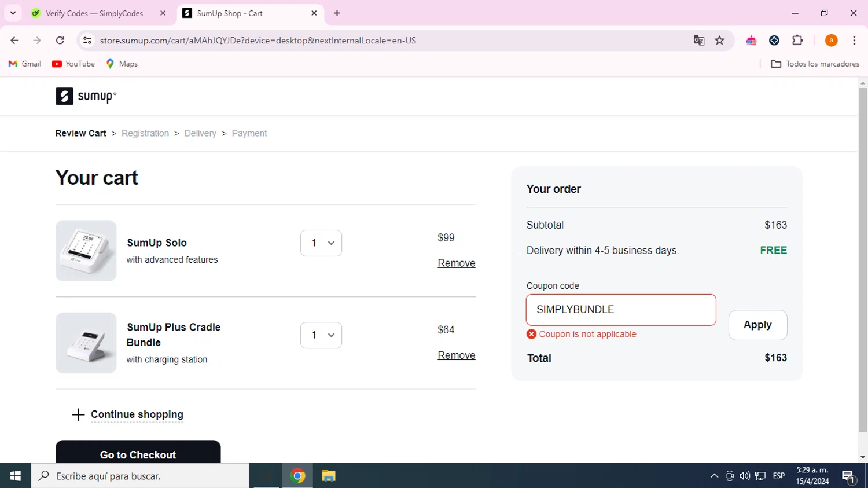Click SumUp Solo product thumbnail

tap(86, 251)
